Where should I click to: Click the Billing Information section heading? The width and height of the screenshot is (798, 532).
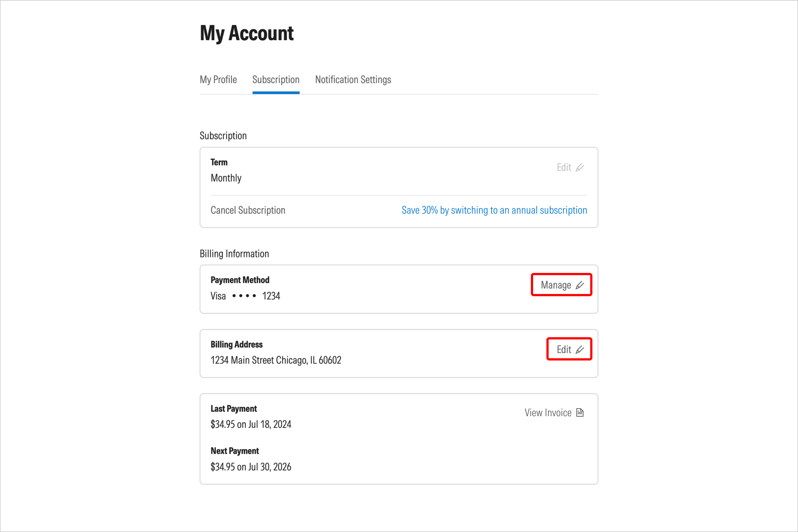pos(234,254)
